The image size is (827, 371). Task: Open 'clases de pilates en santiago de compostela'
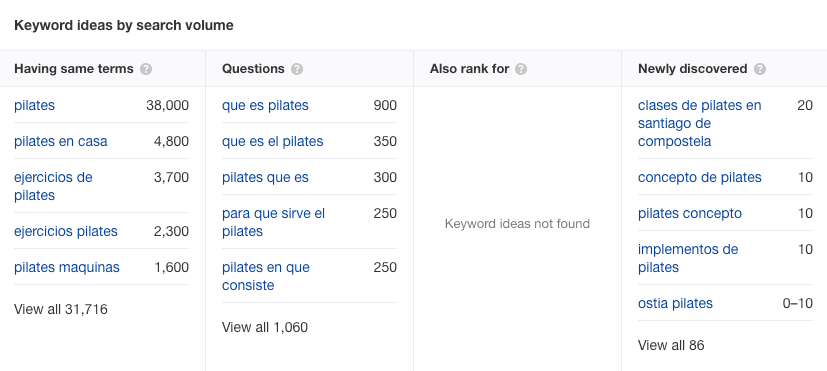700,123
